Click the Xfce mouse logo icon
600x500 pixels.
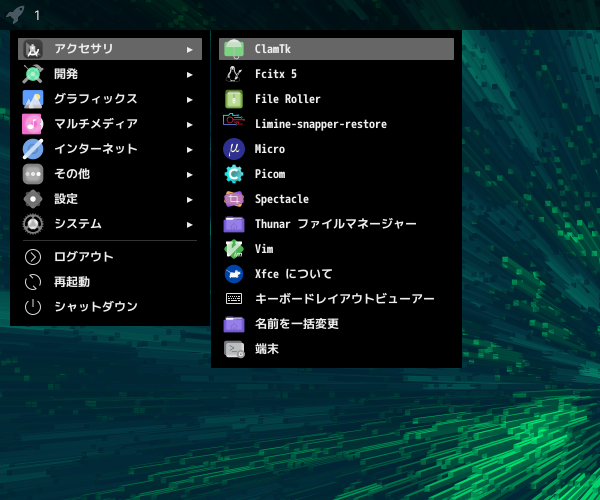pyautogui.click(x=234, y=274)
